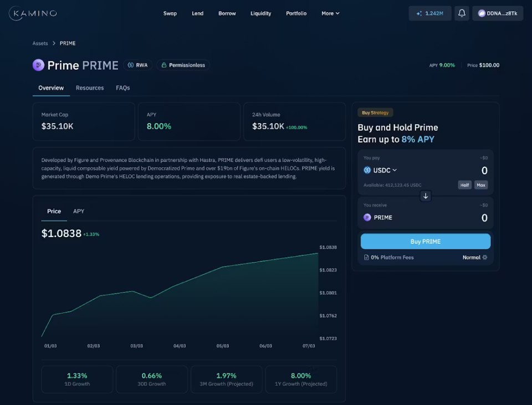Click the 1Y Growth (Projected) 8.00% card
This screenshot has height=405, width=532.
click(301, 379)
